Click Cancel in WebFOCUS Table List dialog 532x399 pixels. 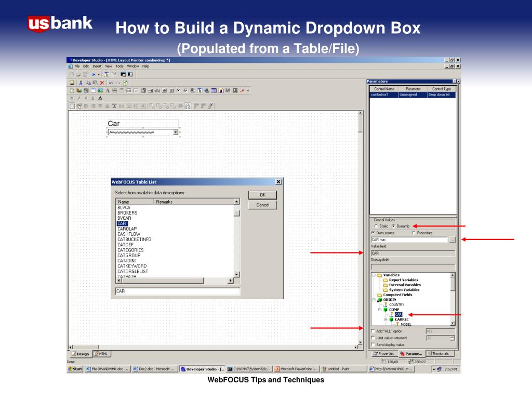[262, 205]
